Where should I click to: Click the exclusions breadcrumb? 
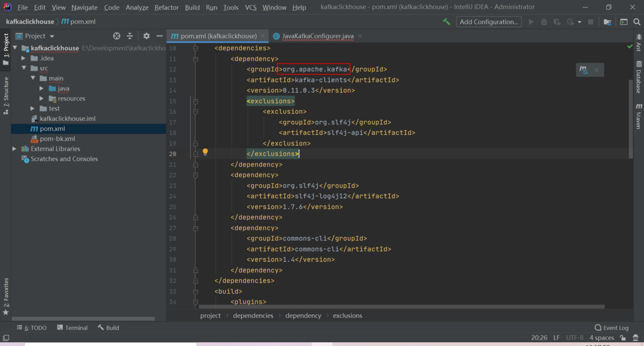[x=347, y=315]
